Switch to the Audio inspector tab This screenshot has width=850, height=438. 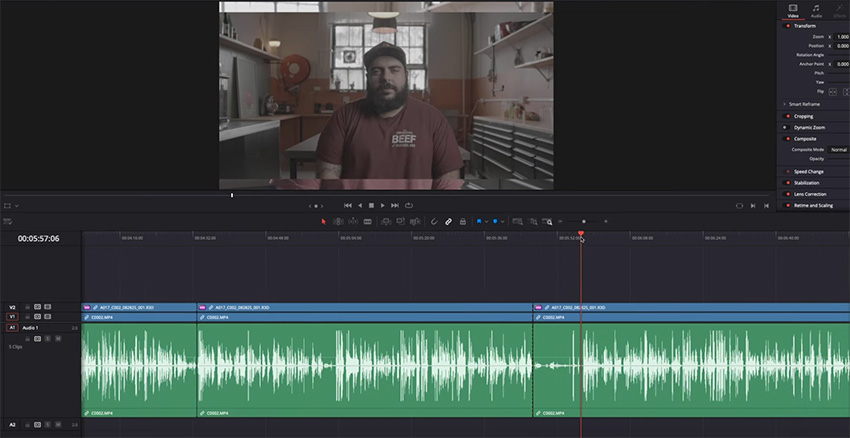(x=815, y=11)
